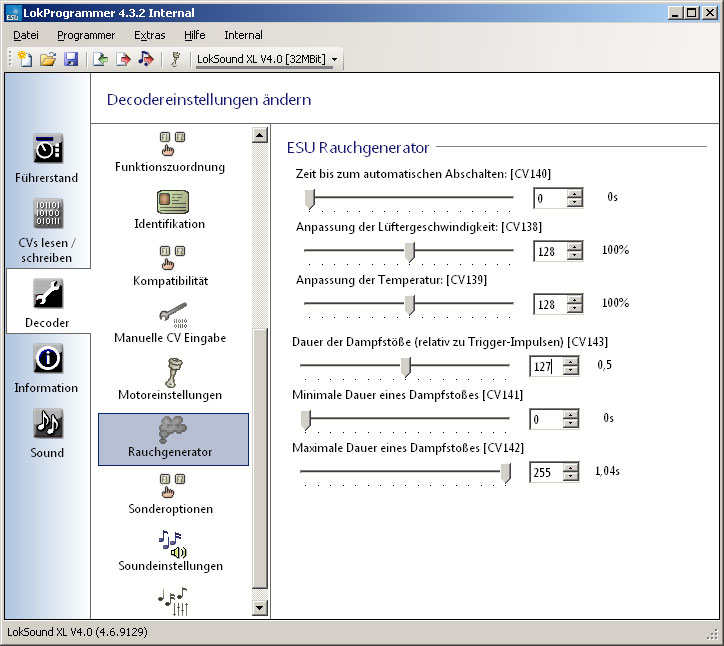Open the sound mixer icon below Soundeinstellungen
Screen dimensions: 724x646
tap(174, 602)
